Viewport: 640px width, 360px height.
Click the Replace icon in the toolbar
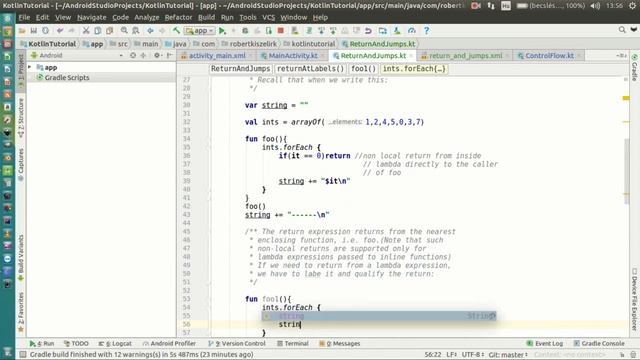(x=136, y=31)
